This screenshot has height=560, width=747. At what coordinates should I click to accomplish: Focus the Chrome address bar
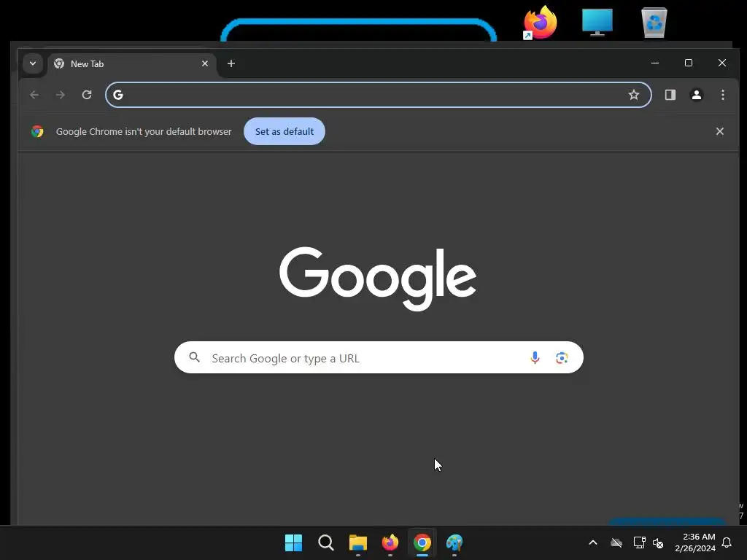(379, 95)
